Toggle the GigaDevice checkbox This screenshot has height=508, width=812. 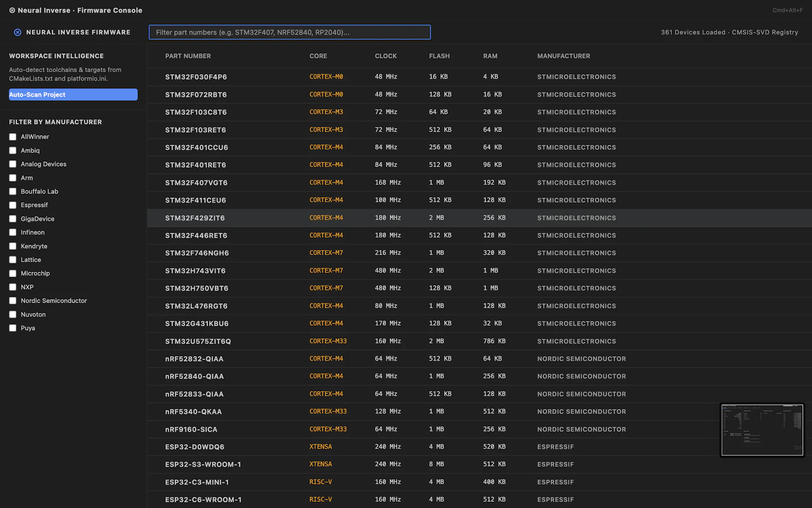(x=13, y=219)
